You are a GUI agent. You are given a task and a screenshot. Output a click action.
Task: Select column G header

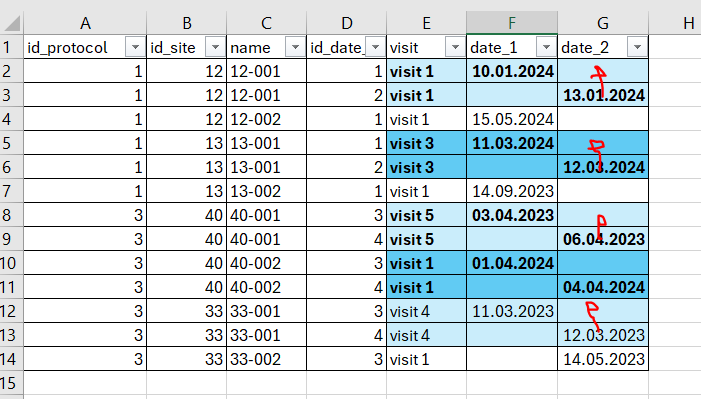pyautogui.click(x=603, y=23)
